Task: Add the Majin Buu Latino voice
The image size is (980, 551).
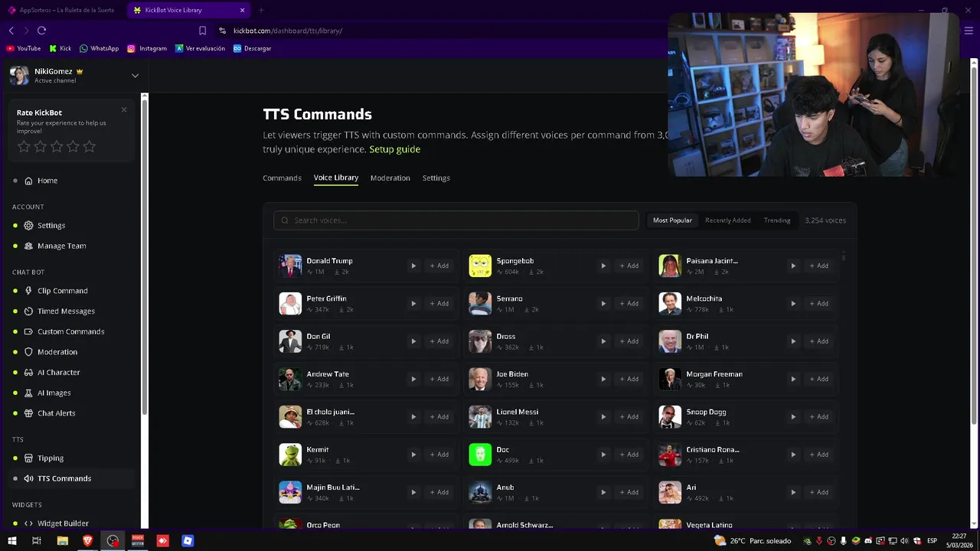Action: [439, 492]
